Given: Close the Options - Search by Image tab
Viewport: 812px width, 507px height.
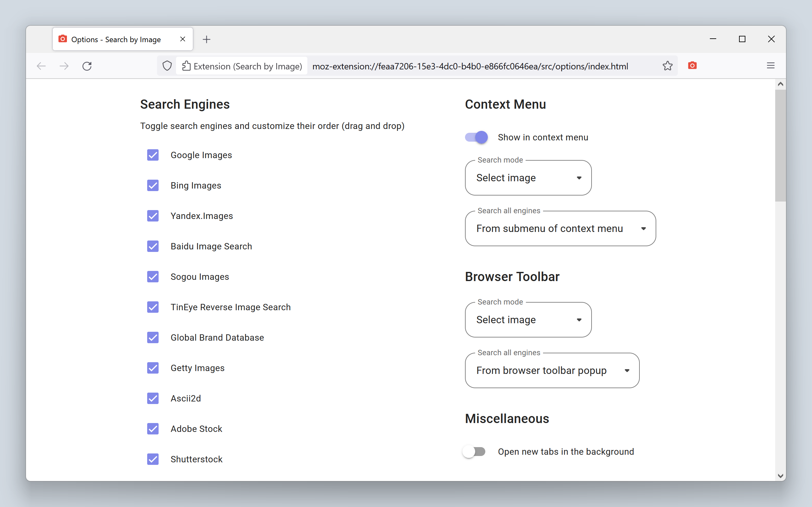Looking at the screenshot, I should (182, 39).
